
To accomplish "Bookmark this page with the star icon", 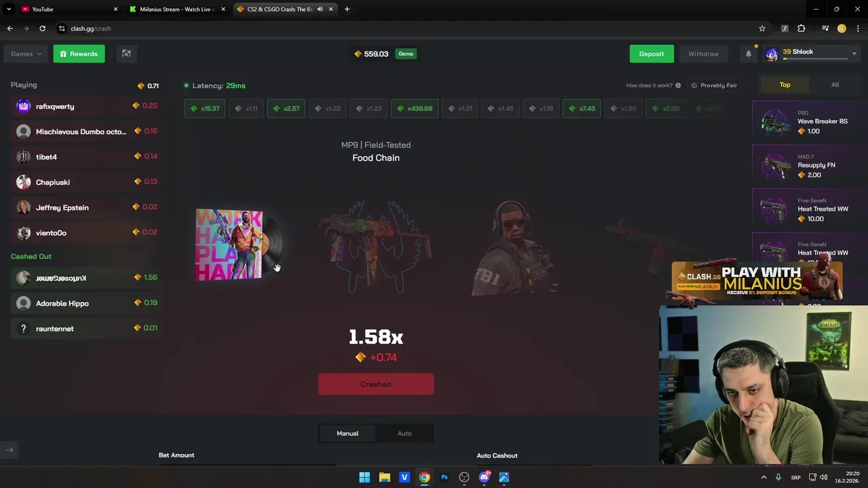I will tap(762, 28).
